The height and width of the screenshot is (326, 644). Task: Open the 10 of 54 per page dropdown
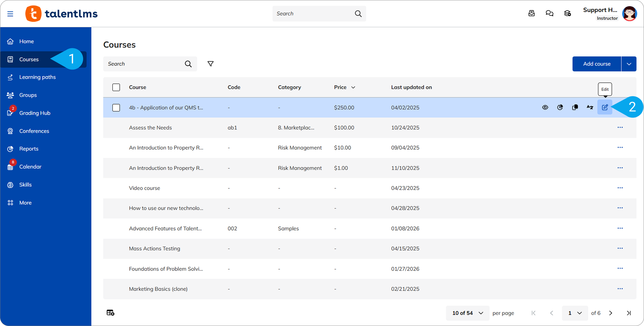coord(467,313)
